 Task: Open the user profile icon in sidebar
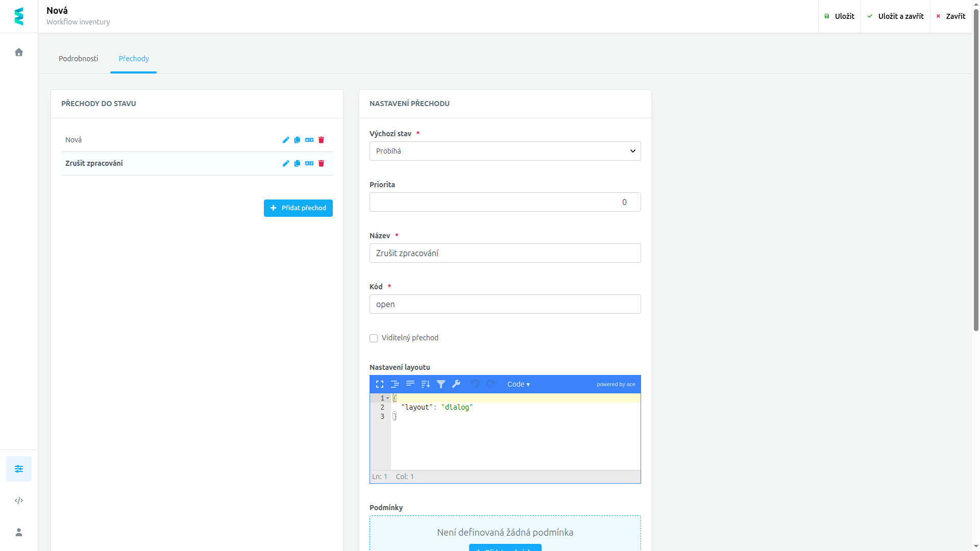click(x=19, y=532)
